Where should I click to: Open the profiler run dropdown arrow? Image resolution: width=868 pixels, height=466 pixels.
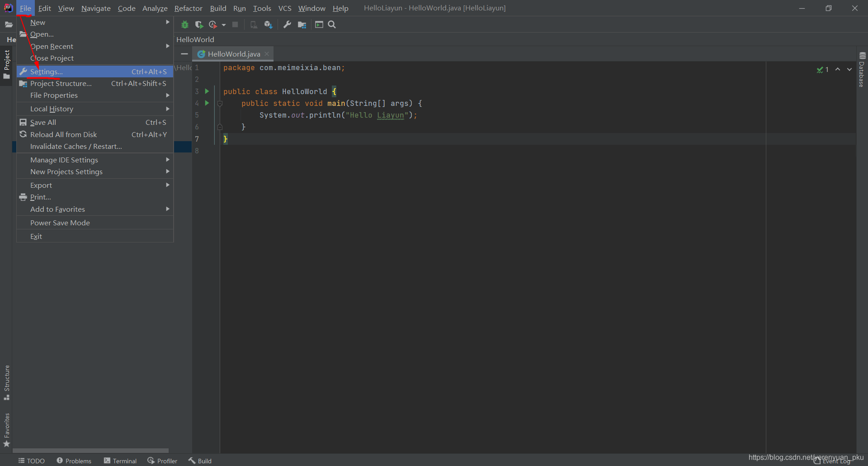[x=224, y=25]
